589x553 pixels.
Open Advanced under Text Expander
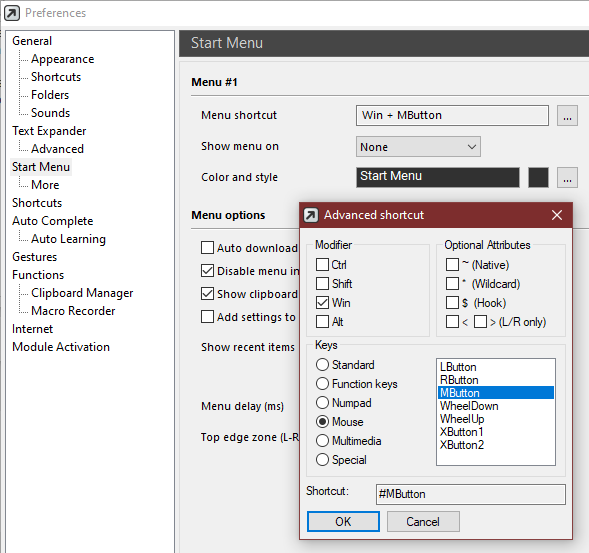pyautogui.click(x=57, y=149)
